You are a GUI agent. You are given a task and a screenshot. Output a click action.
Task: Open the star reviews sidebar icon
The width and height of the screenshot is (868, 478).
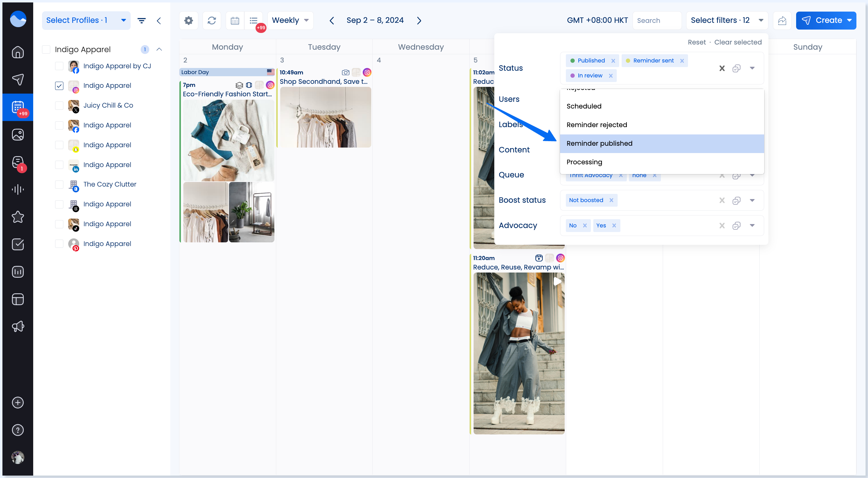click(18, 217)
